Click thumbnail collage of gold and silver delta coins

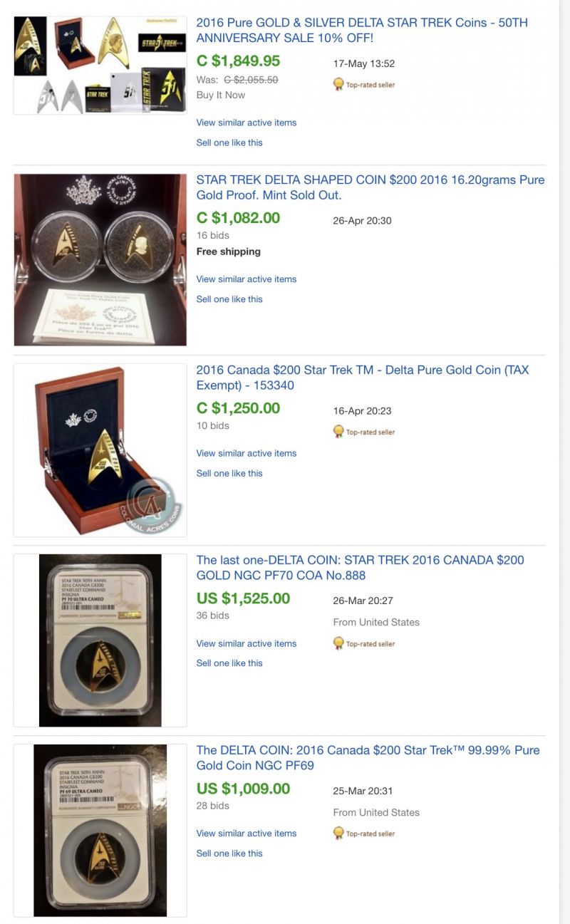pyautogui.click(x=100, y=66)
